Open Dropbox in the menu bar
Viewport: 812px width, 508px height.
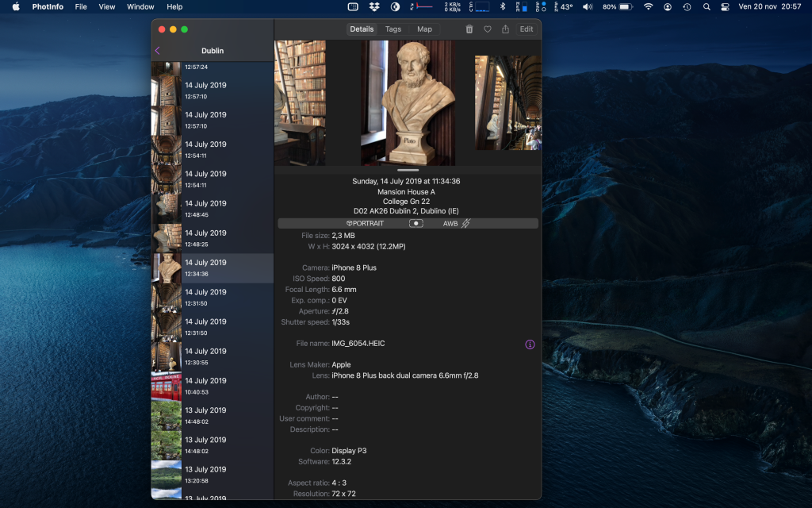374,6
